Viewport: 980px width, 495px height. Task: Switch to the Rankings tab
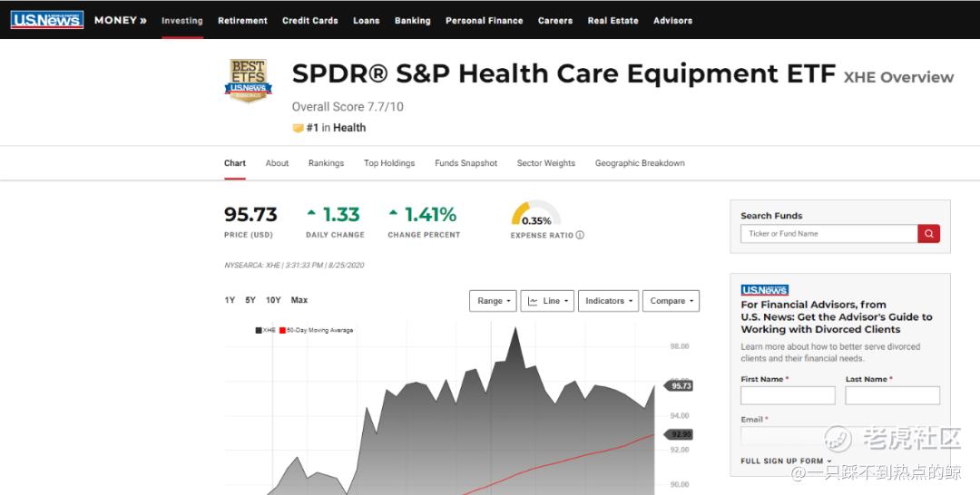327,163
